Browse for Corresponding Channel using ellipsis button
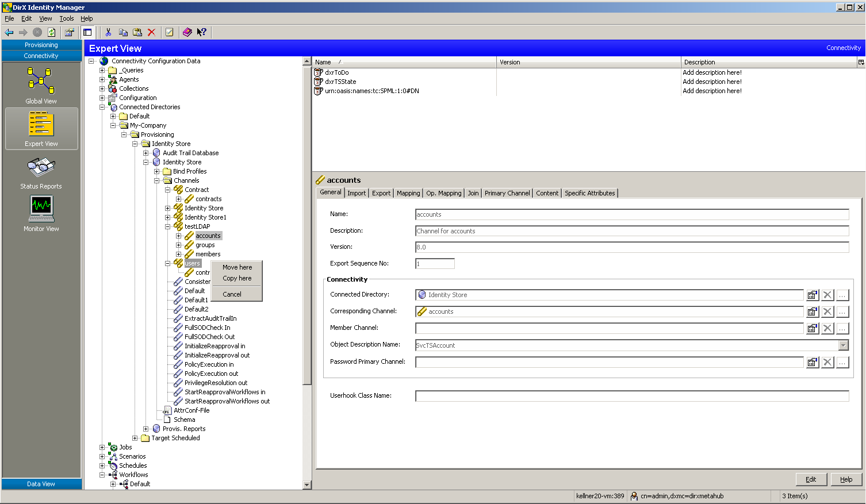This screenshot has width=866, height=504. [842, 311]
